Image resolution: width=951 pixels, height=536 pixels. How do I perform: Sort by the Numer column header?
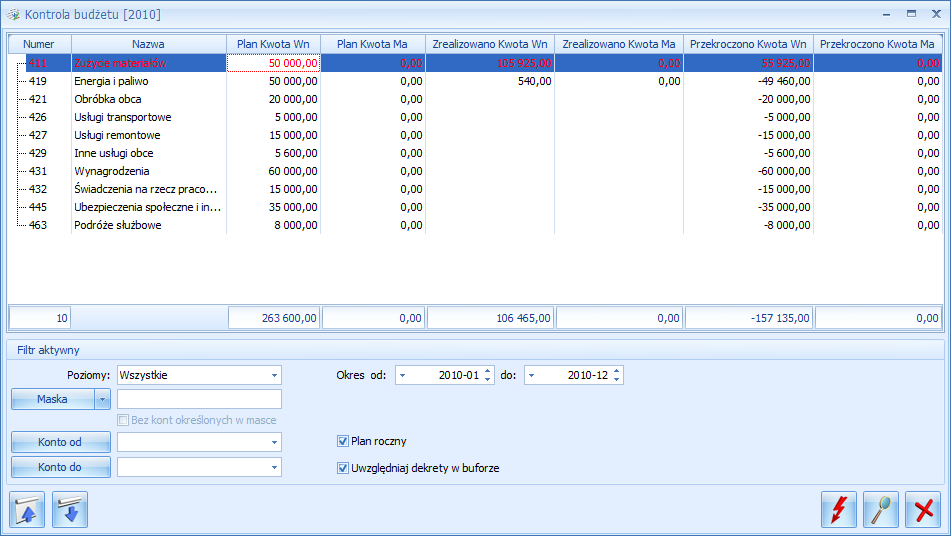(x=39, y=44)
